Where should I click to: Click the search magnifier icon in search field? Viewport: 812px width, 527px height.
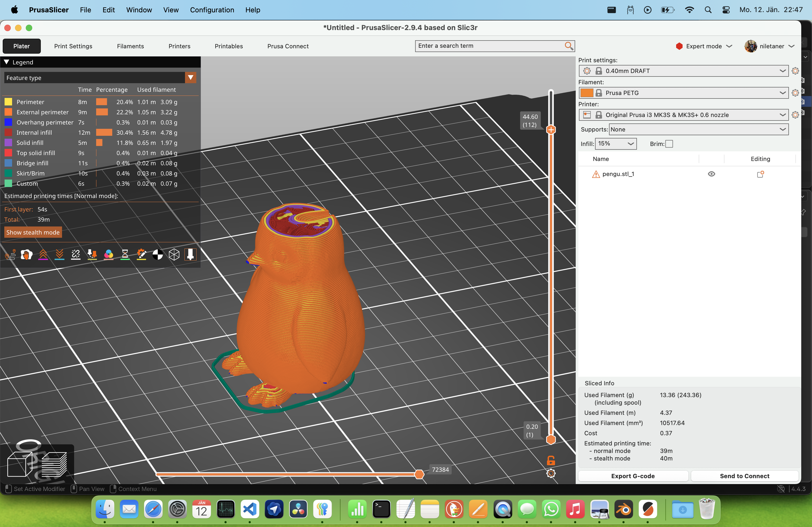[x=568, y=46]
